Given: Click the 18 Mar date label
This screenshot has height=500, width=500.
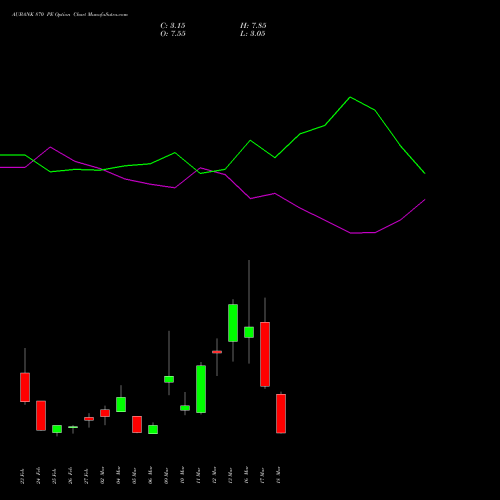Looking at the screenshot, I should (x=278, y=475).
